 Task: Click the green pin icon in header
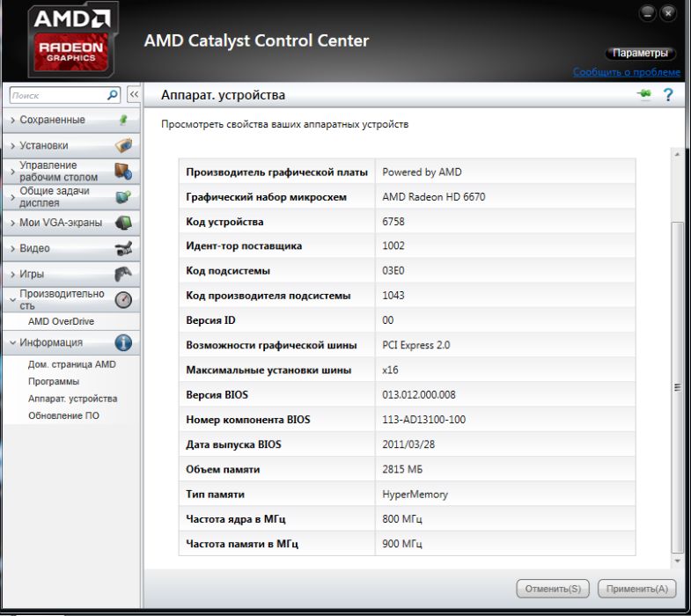(643, 94)
